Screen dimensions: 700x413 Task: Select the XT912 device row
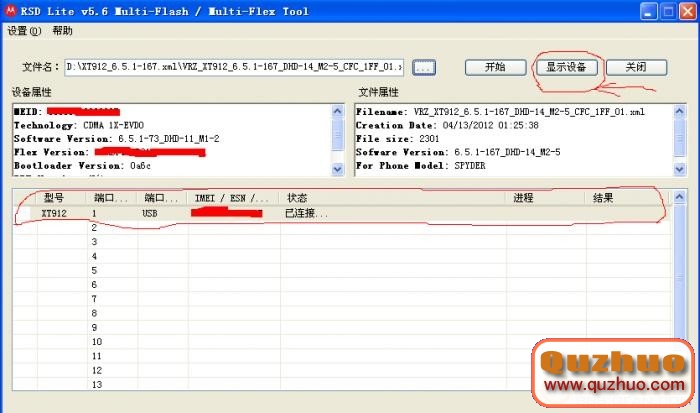tap(342, 213)
